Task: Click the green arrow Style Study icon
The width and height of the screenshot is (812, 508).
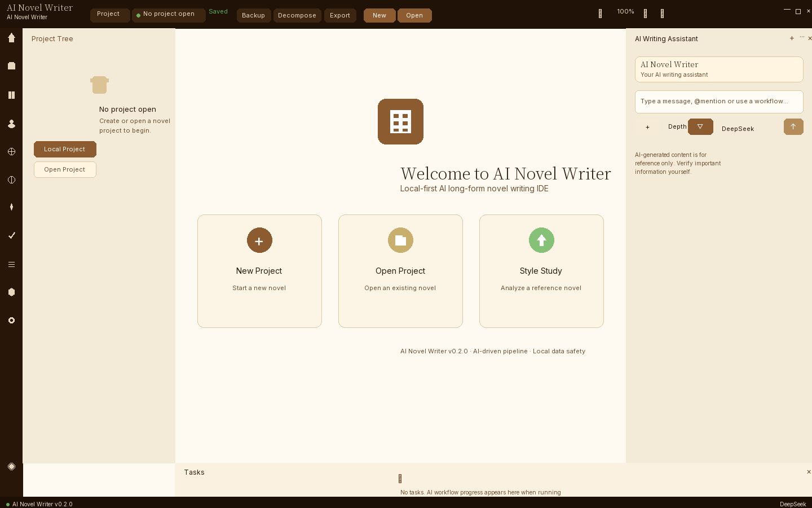Action: pos(541,240)
